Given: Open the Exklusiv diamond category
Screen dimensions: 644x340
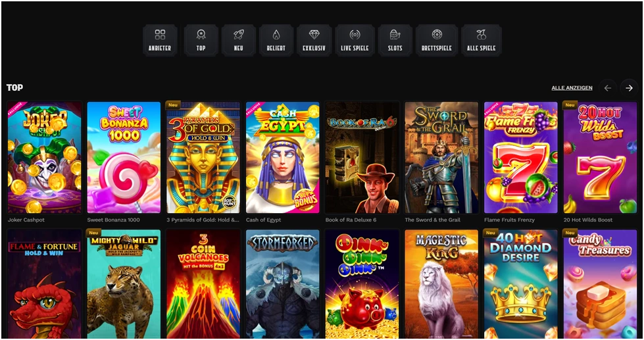Looking at the screenshot, I should tap(314, 40).
